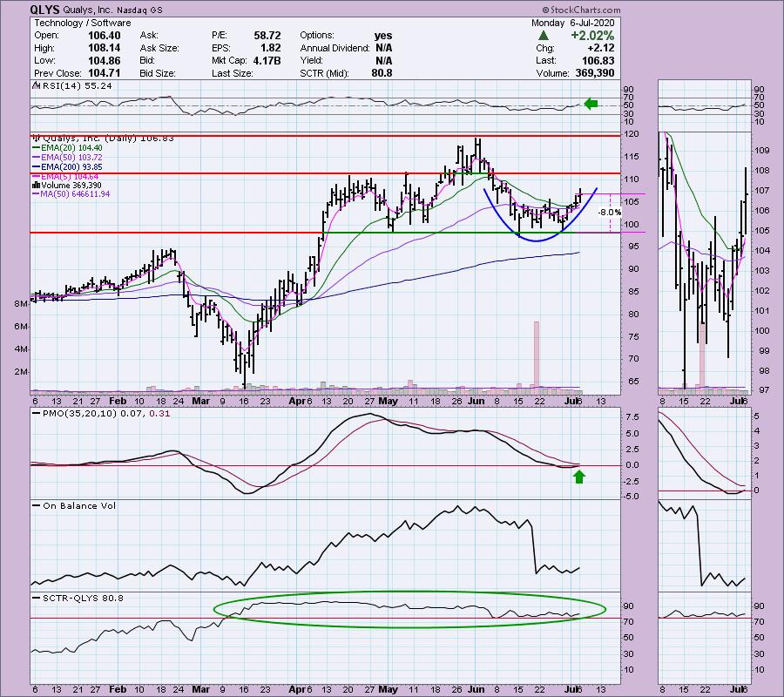Click the SCTR (Mid) value in quote header
This screenshot has height=697, width=784.
382,73
